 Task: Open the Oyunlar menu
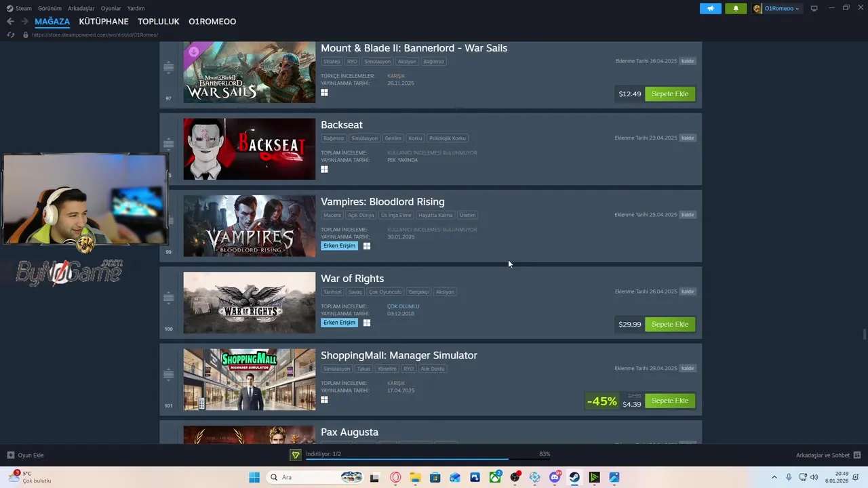point(111,8)
